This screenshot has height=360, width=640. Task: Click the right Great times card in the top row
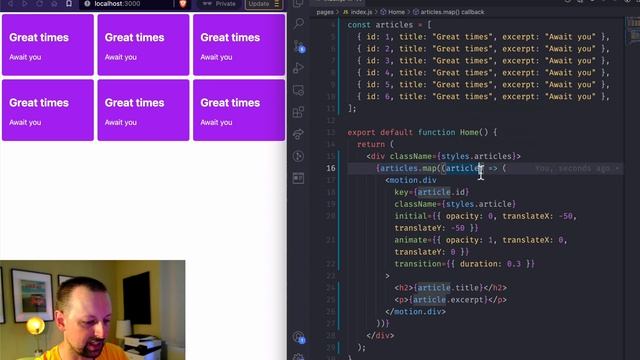pos(239,45)
